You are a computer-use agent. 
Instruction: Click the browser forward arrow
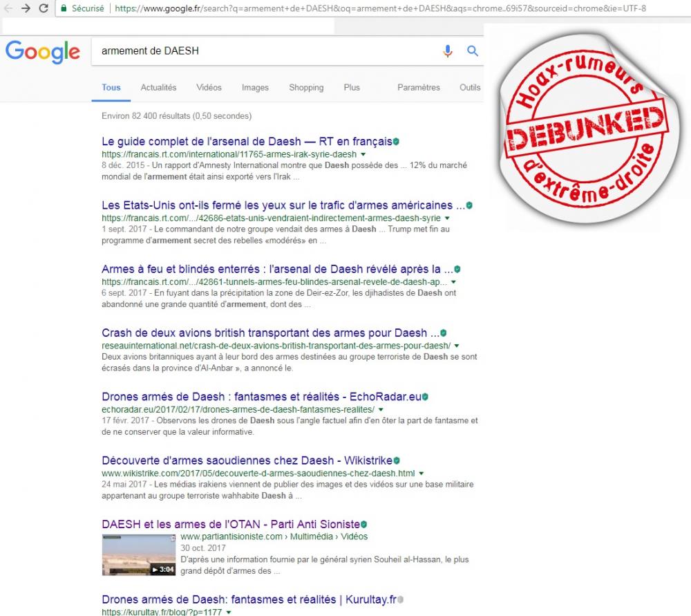coord(26,8)
